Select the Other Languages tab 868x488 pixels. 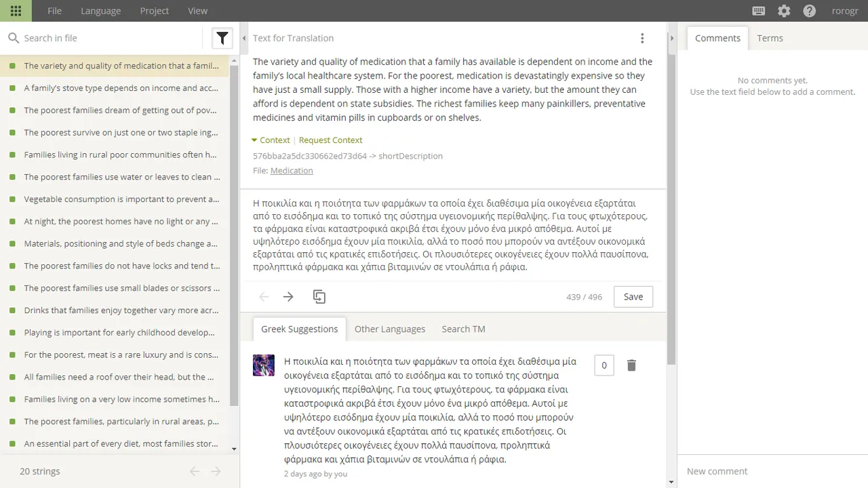click(x=390, y=329)
